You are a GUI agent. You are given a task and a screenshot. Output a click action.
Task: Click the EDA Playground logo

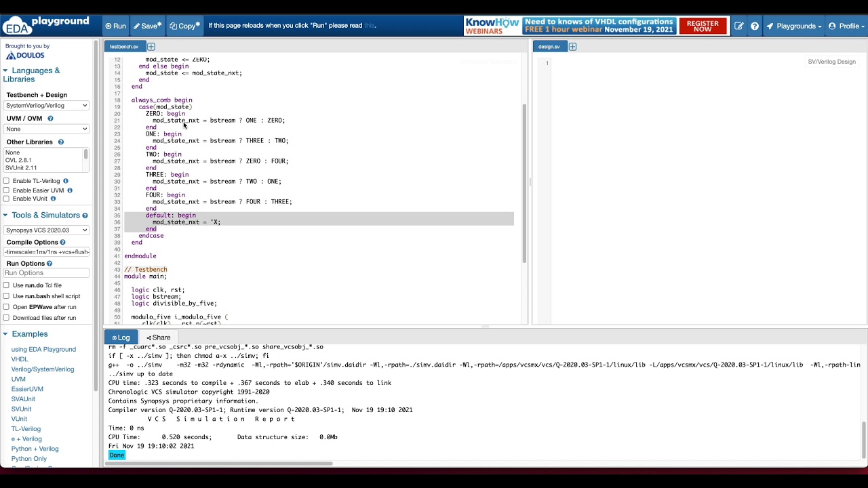click(46, 26)
